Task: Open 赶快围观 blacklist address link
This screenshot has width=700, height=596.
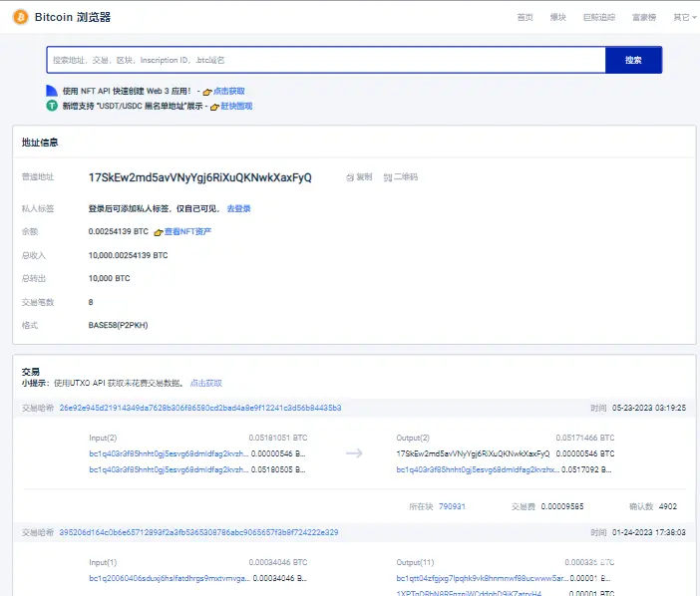Action: tap(236, 106)
